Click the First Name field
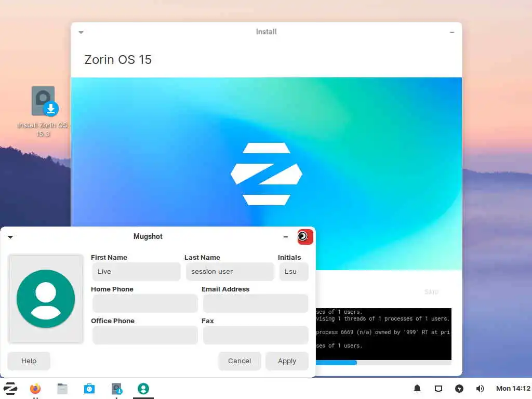 pyautogui.click(x=136, y=271)
